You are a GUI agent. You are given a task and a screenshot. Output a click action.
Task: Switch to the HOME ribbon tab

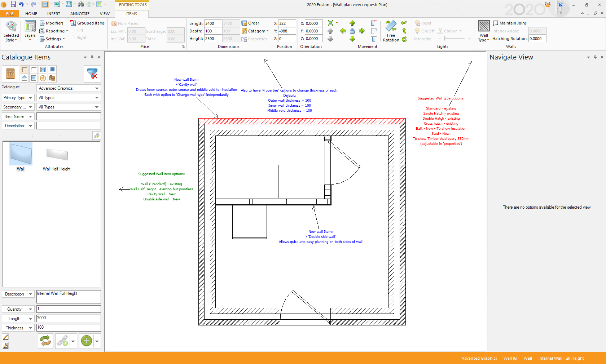click(31, 14)
